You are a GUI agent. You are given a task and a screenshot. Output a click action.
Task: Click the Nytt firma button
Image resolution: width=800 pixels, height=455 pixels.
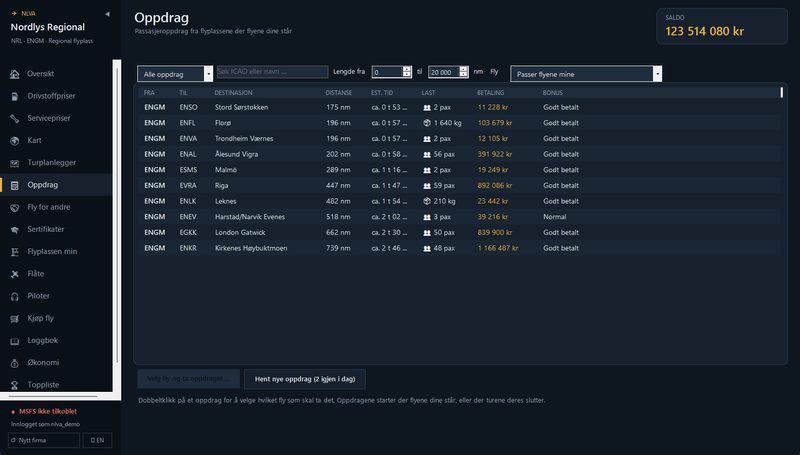(44, 440)
